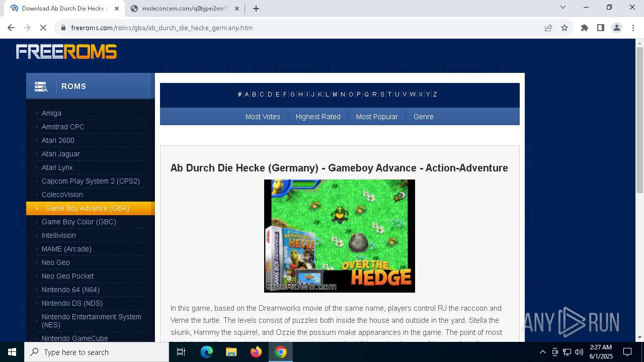Click the ROMS sidebar header icon
This screenshot has height=362, width=644.
coord(41,86)
